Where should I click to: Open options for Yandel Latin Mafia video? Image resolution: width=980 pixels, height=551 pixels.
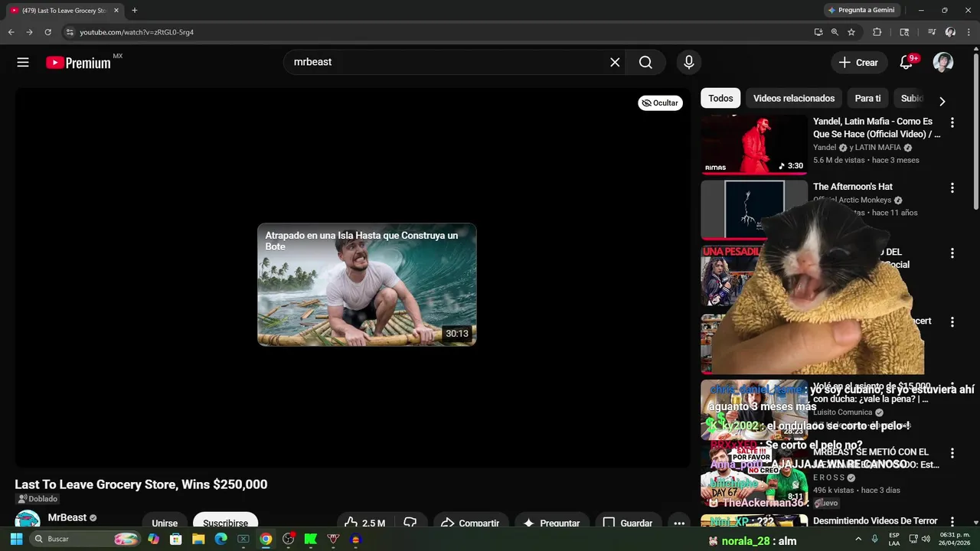tap(952, 122)
